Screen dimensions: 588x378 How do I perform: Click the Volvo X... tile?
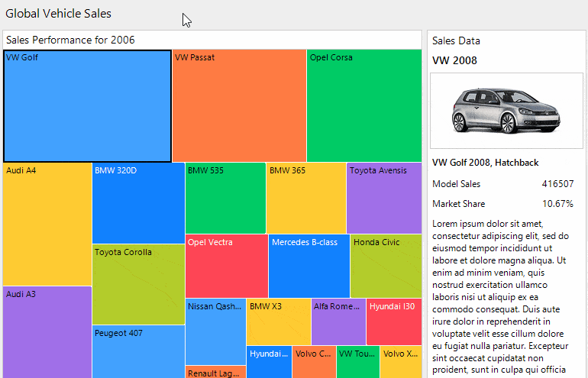coord(401,362)
